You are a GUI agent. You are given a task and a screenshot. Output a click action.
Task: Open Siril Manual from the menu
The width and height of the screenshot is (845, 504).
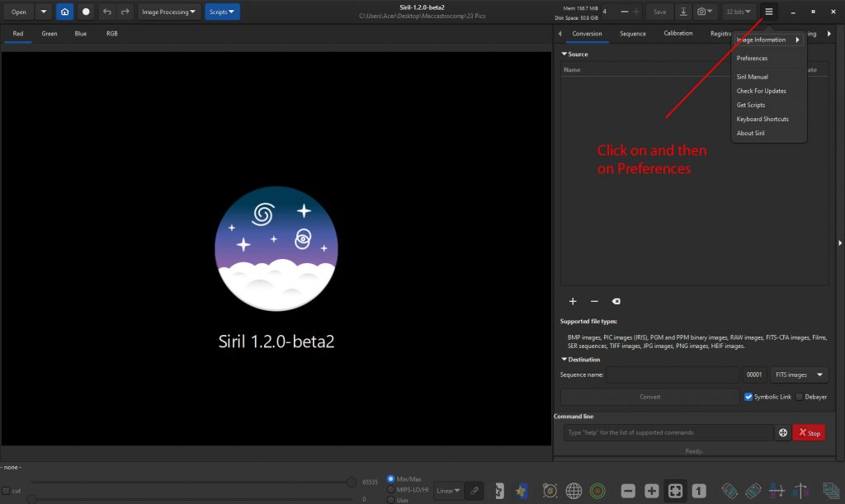coord(752,77)
